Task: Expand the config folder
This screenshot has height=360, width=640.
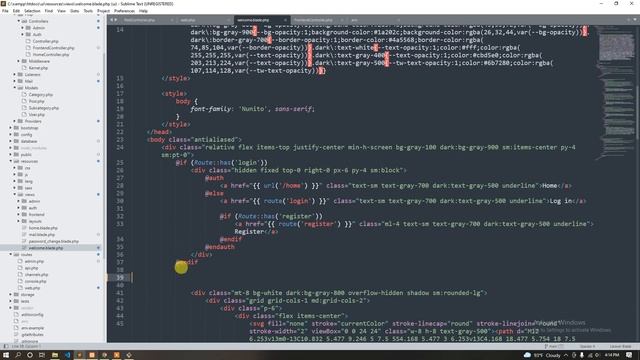Action: [x=11, y=134]
